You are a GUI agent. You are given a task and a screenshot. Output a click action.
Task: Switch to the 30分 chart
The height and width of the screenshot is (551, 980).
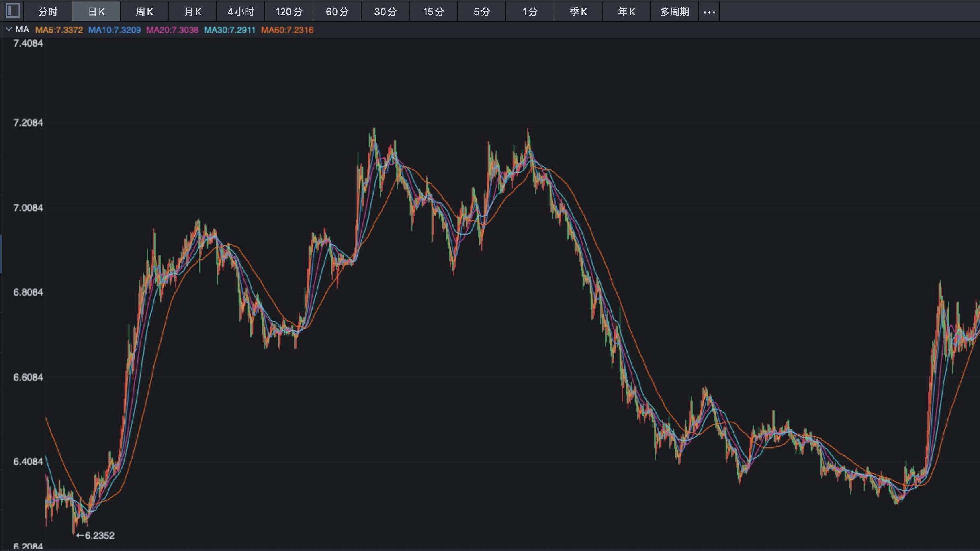[x=385, y=12]
